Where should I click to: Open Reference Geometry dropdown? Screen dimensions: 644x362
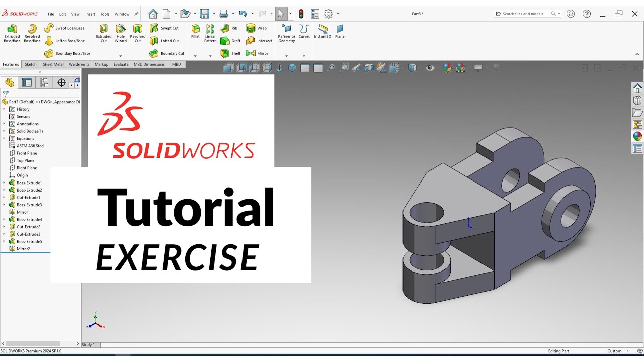tap(287, 55)
